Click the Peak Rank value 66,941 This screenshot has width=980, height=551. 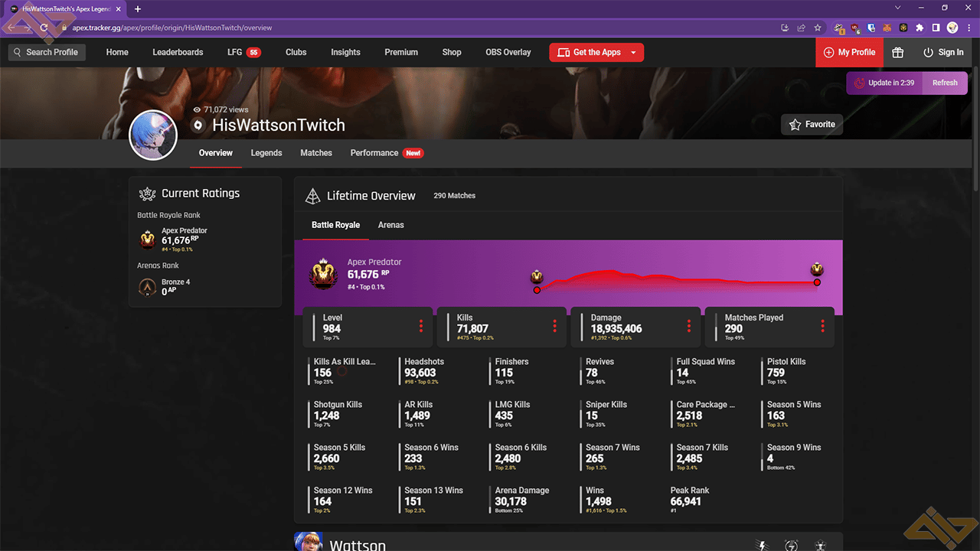686,501
